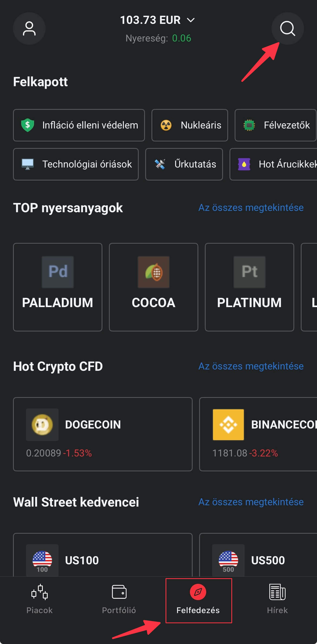The height and width of the screenshot is (644, 317).
Task: Tap the Űrkutatás category chip
Action: [184, 164]
